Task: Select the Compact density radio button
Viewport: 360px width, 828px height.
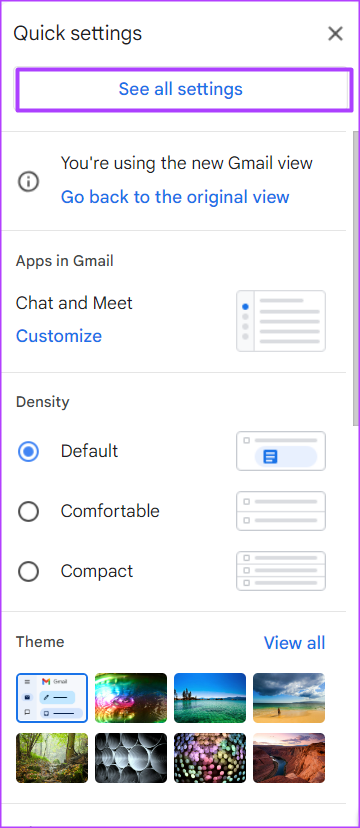Action: tap(29, 571)
